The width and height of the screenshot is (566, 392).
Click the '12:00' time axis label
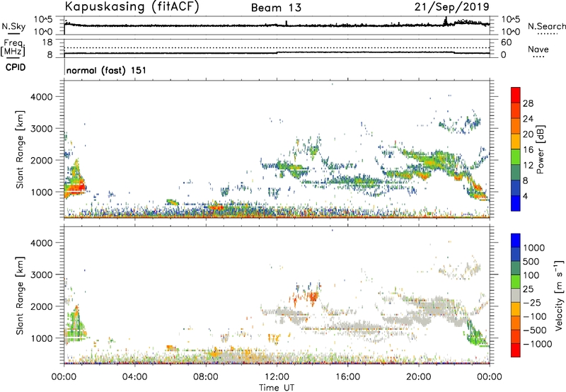click(x=277, y=377)
